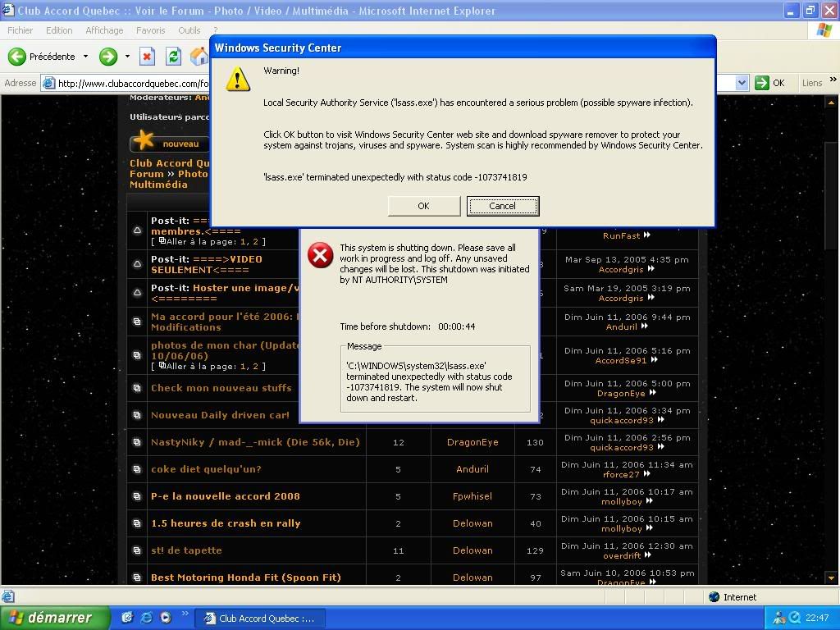Open thread 'coke diet quelqu'un?'

(x=206, y=469)
